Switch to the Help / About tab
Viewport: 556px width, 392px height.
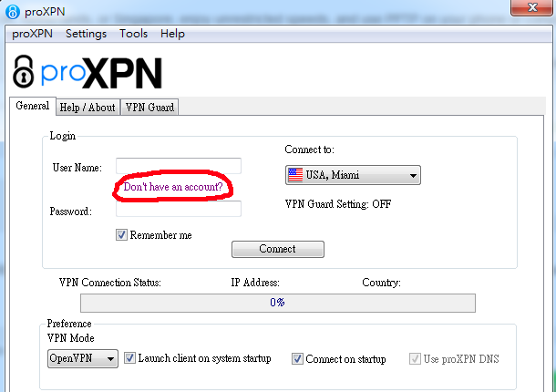(x=88, y=108)
